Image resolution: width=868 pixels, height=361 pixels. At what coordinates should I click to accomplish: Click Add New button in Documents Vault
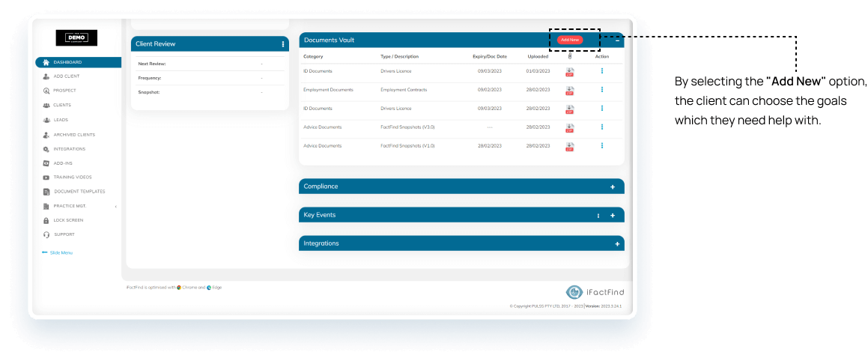pos(569,40)
